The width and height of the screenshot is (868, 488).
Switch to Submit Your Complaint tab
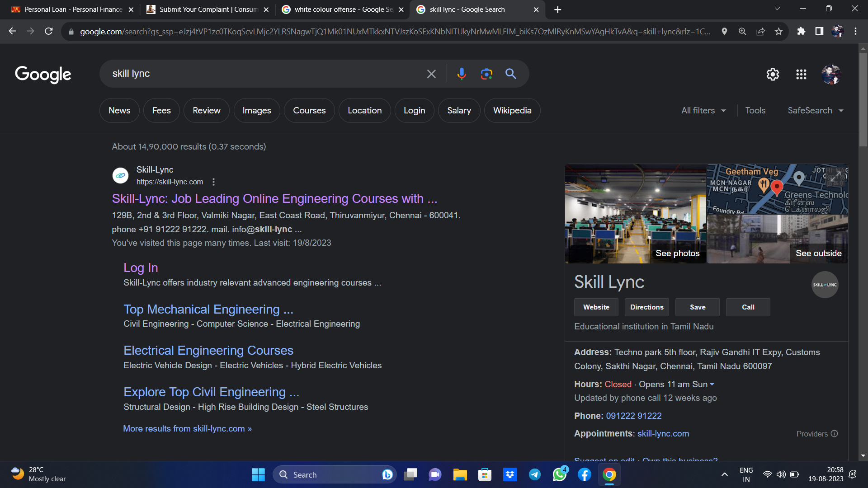coord(208,9)
